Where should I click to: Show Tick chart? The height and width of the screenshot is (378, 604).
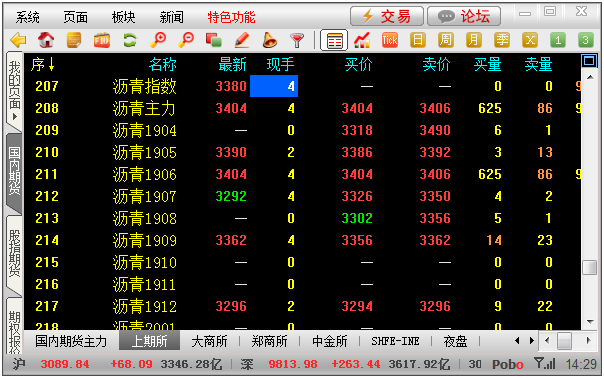click(x=390, y=40)
